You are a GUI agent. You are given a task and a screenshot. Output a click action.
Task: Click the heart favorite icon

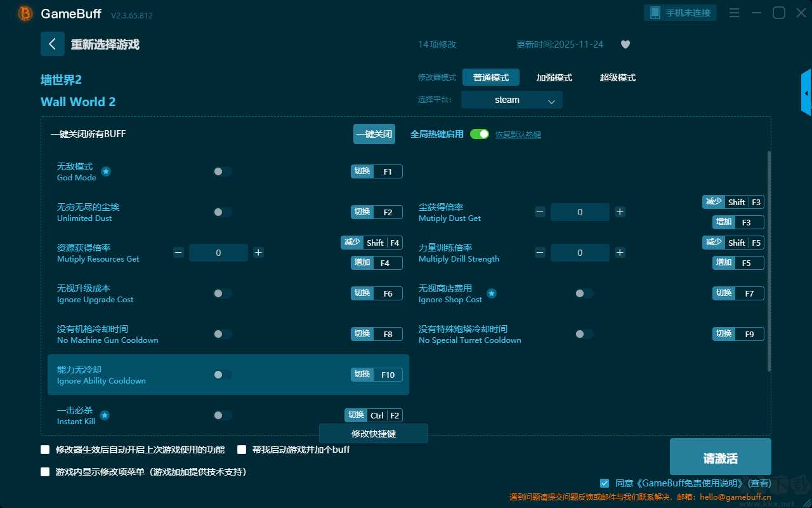pyautogui.click(x=625, y=44)
